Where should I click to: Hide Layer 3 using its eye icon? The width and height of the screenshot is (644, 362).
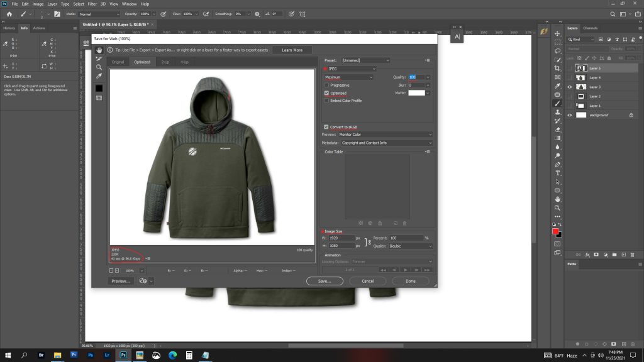[570, 87]
